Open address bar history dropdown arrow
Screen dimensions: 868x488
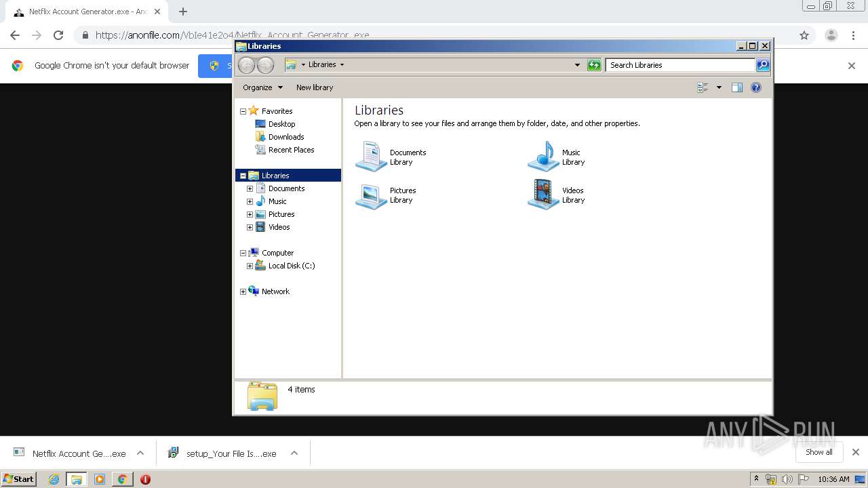pyautogui.click(x=577, y=65)
